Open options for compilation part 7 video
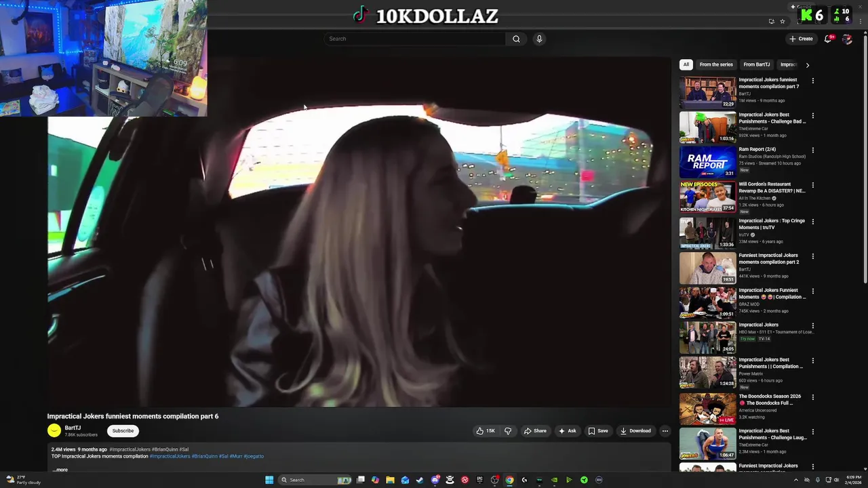Image resolution: width=868 pixels, height=488 pixels. (812, 81)
